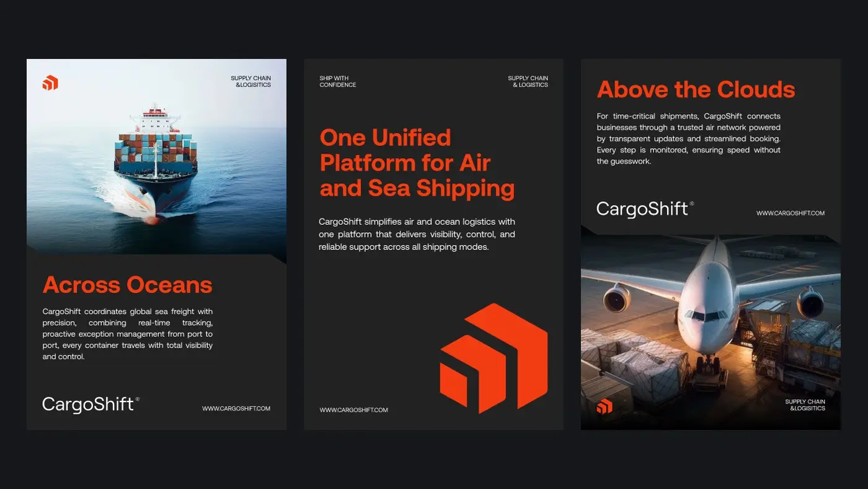This screenshot has width=868, height=489.
Task: Click 'SHIP WITH CONFIDENCE' label on middle poster
Action: (x=338, y=81)
